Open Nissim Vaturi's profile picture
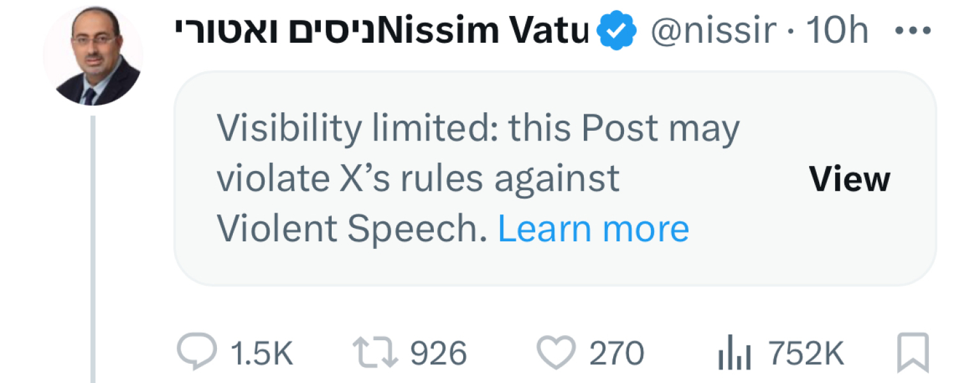This screenshot has height=383, width=980. (x=93, y=56)
